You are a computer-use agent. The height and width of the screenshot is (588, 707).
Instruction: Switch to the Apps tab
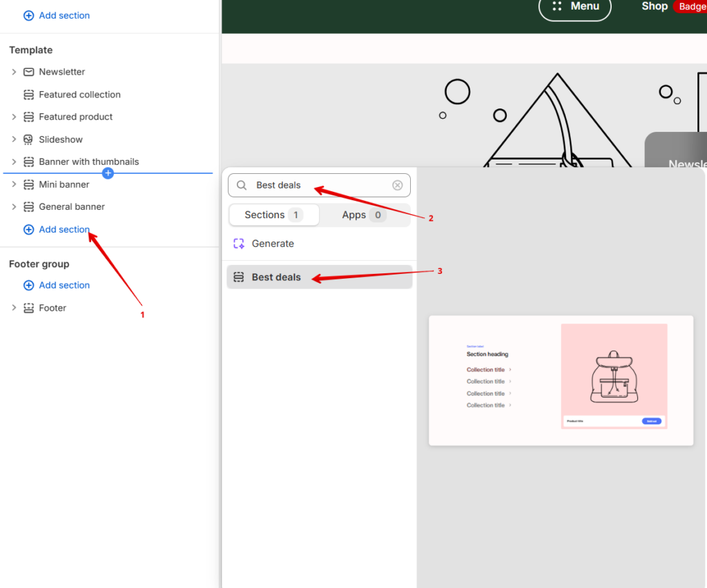(x=365, y=215)
